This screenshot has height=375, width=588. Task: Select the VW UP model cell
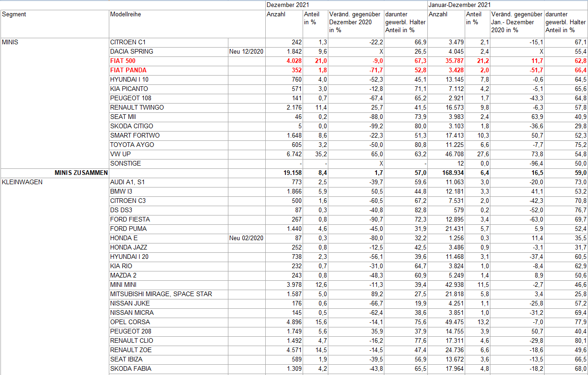tap(120, 154)
